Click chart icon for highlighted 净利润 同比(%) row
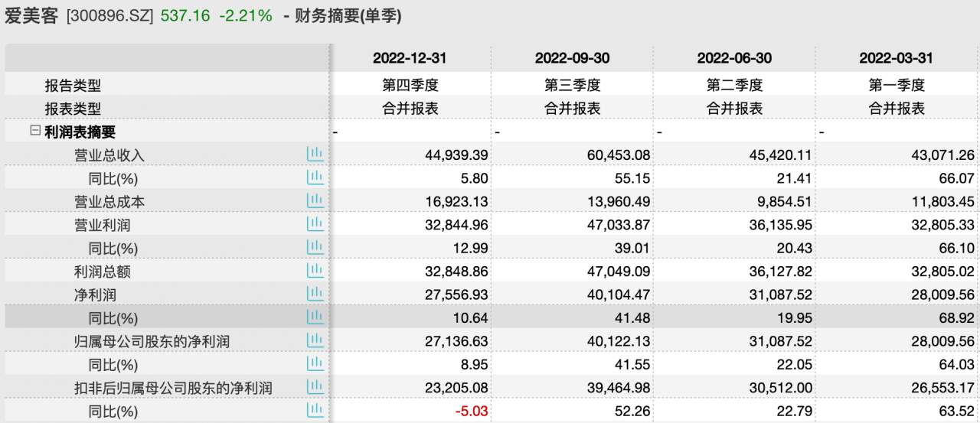Image resolution: width=980 pixels, height=423 pixels. pos(315,317)
